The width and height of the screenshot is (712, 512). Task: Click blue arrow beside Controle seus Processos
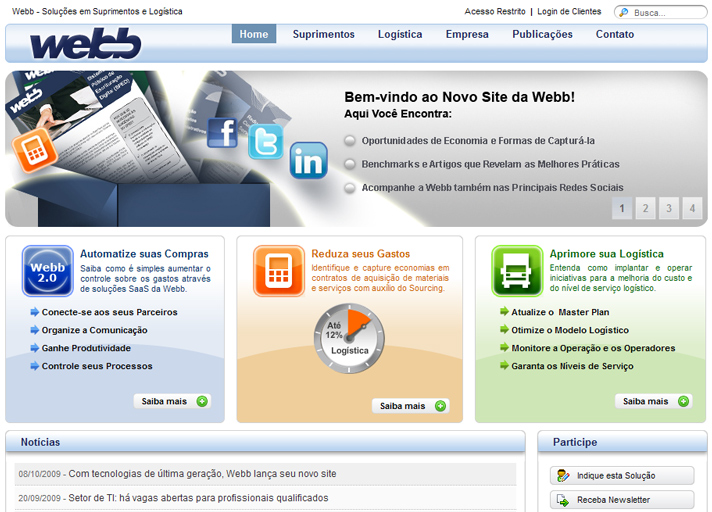[35, 366]
